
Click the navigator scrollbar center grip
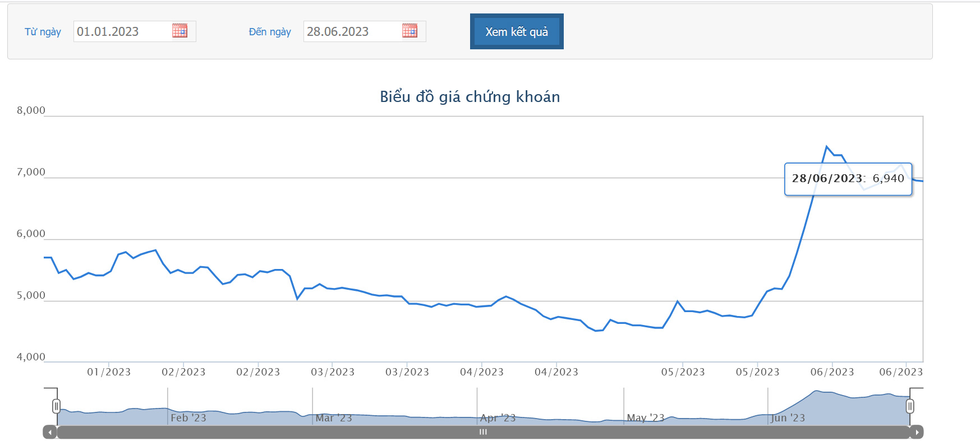[483, 432]
